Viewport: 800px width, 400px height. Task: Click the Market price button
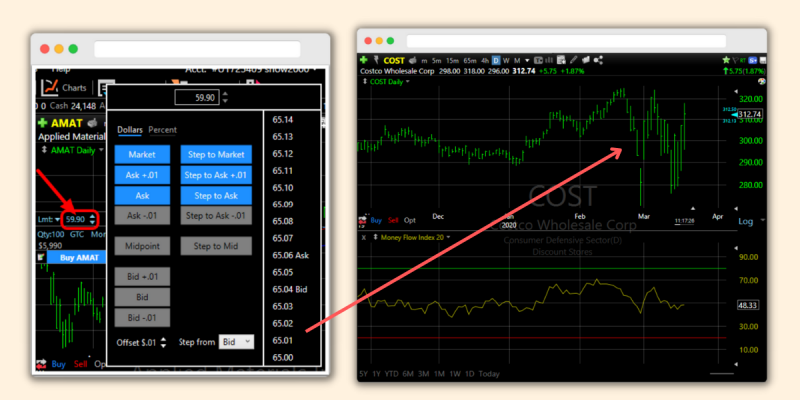click(x=142, y=155)
